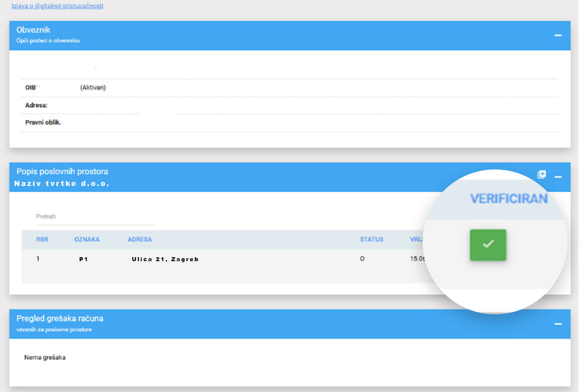Image resolution: width=583 pixels, height=392 pixels.
Task: Click the Obveznik panel title
Action: (x=33, y=30)
